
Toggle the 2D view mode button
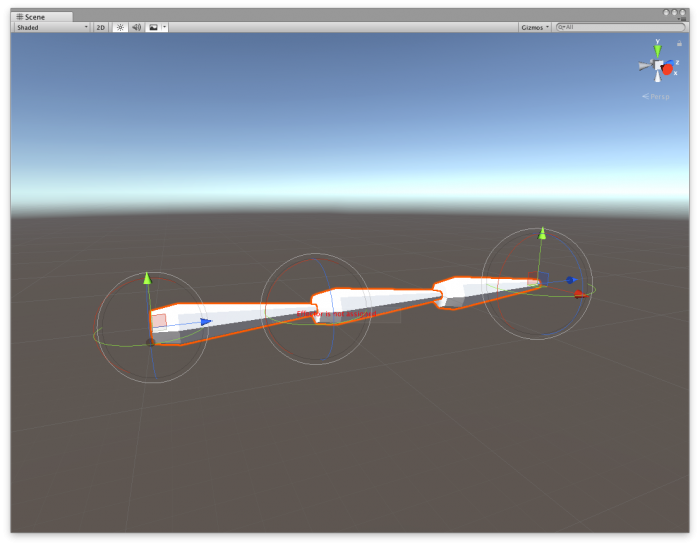coord(101,27)
